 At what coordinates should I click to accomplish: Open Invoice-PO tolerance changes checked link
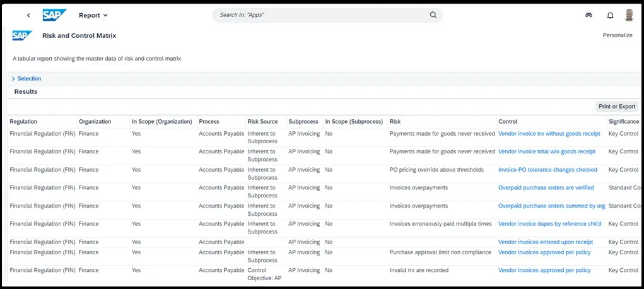pyautogui.click(x=547, y=170)
